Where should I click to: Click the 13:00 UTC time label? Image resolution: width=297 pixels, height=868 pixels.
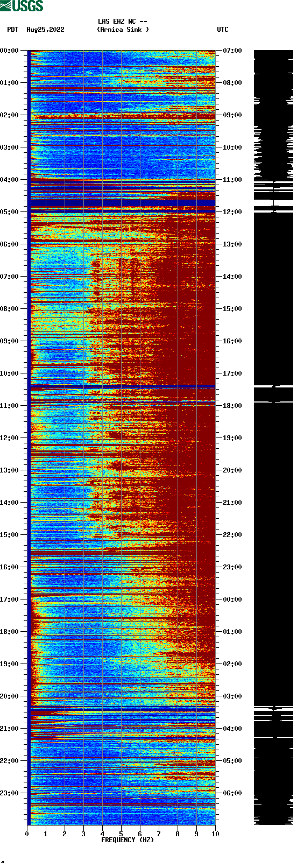(x=232, y=244)
